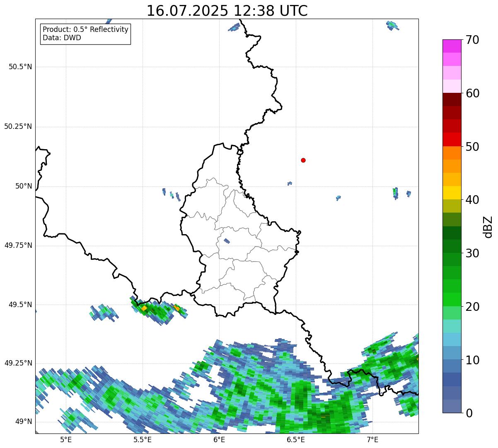The width and height of the screenshot is (498, 448).
Task: Click the 50°N latitude label
Action: click(24, 186)
